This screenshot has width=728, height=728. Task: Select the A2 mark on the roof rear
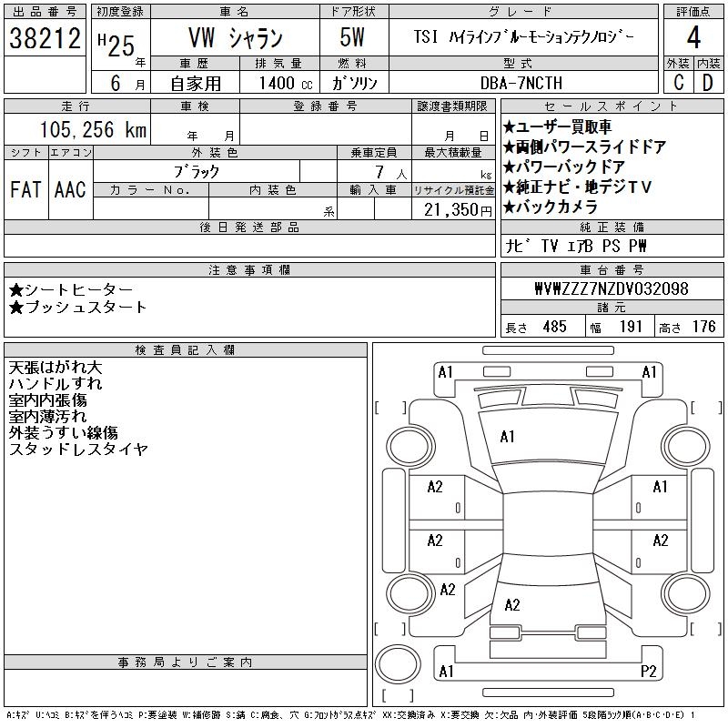point(512,604)
